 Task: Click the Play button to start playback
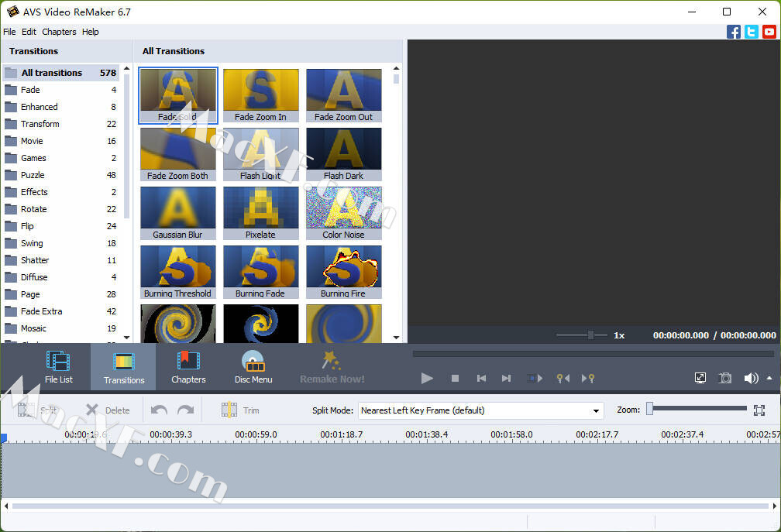(427, 378)
